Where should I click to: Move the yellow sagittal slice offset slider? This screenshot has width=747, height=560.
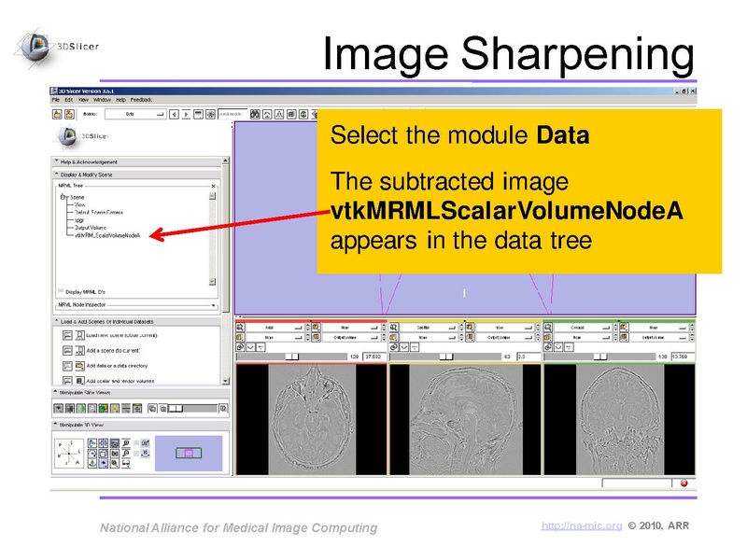(446, 357)
